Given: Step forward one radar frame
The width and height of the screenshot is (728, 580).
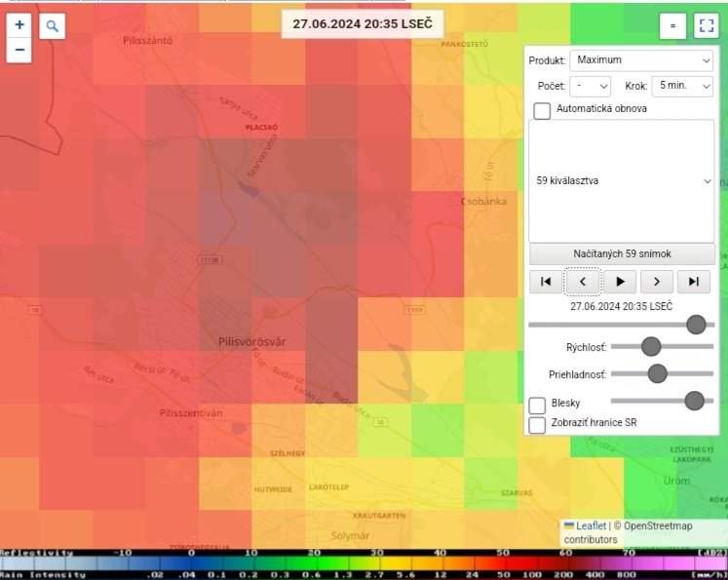Looking at the screenshot, I should coord(657,282).
